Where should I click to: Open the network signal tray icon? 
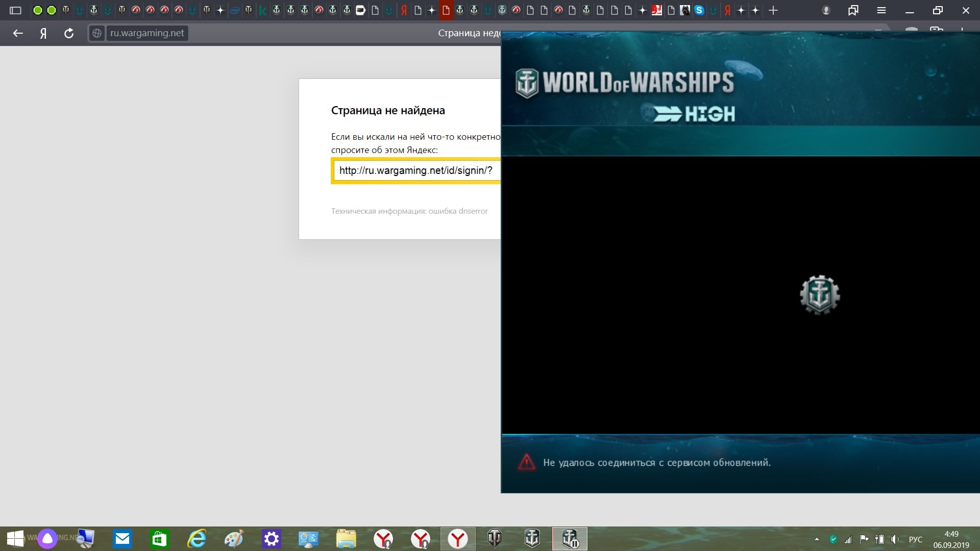(848, 539)
